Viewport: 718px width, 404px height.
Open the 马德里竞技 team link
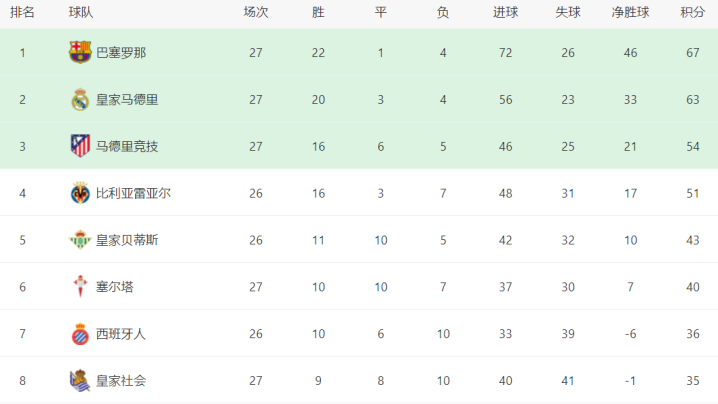127,146
